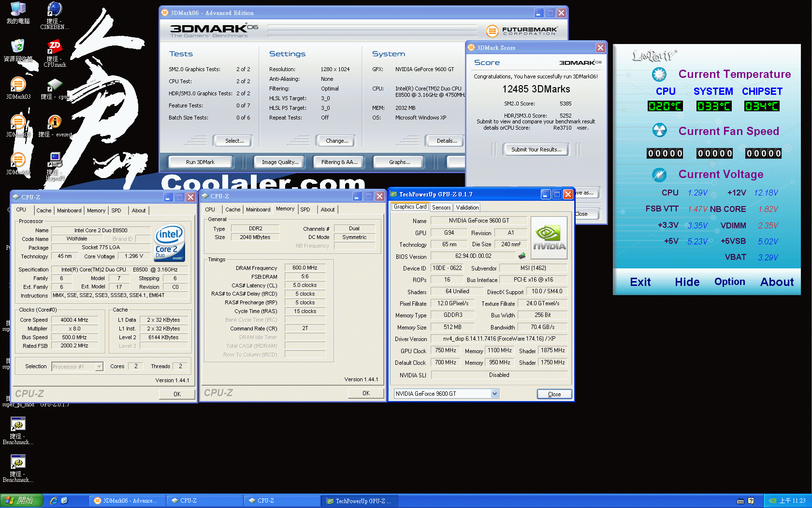
Task: Switch to Validation tab in GPU-Z
Action: point(467,208)
